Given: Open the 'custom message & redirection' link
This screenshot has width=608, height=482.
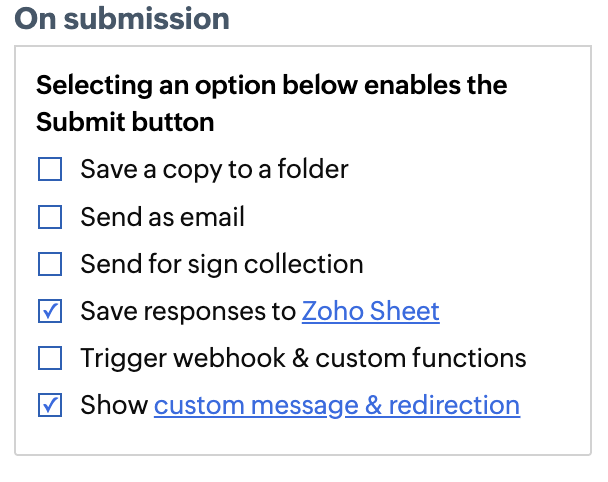Looking at the screenshot, I should [x=336, y=405].
